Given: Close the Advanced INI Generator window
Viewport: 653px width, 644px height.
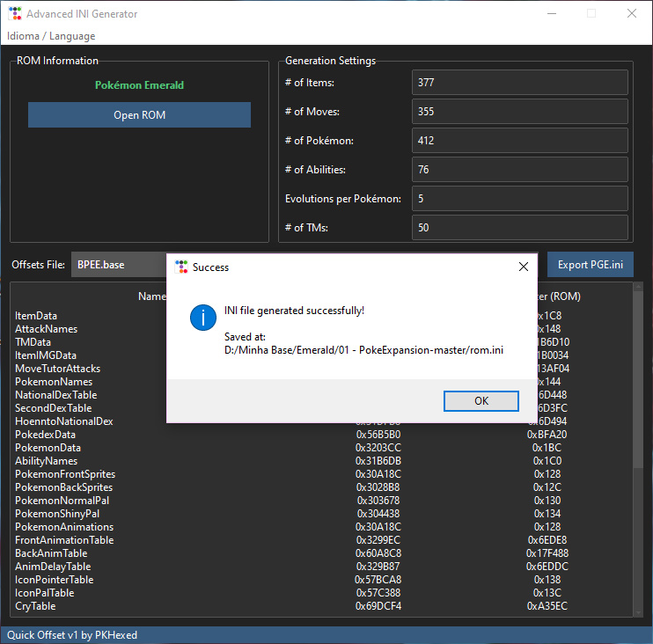Looking at the screenshot, I should (631, 13).
